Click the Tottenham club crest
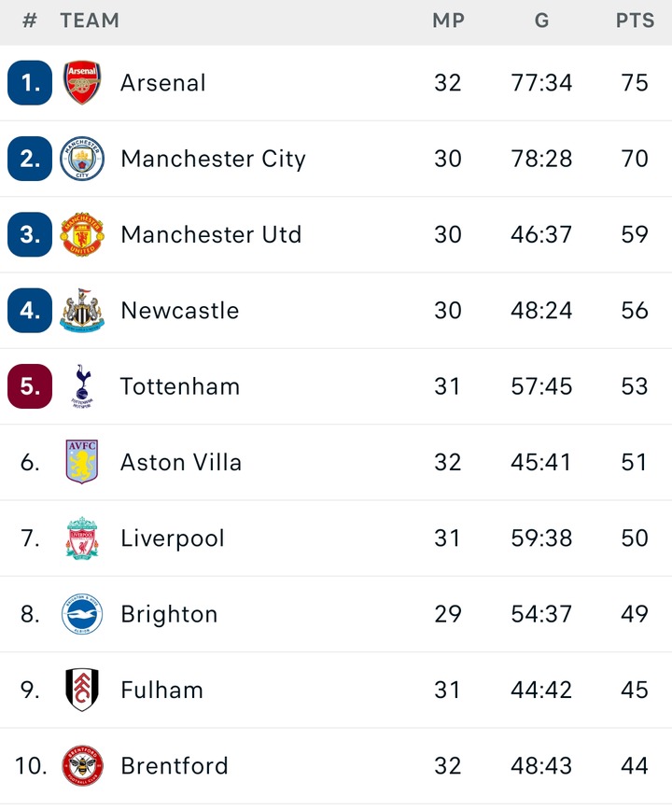 (x=82, y=386)
